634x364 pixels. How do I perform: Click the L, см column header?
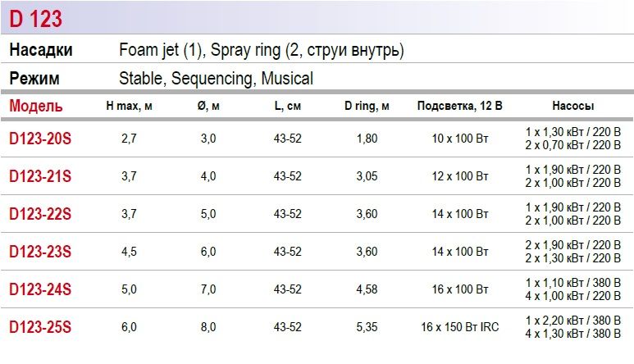(288, 107)
